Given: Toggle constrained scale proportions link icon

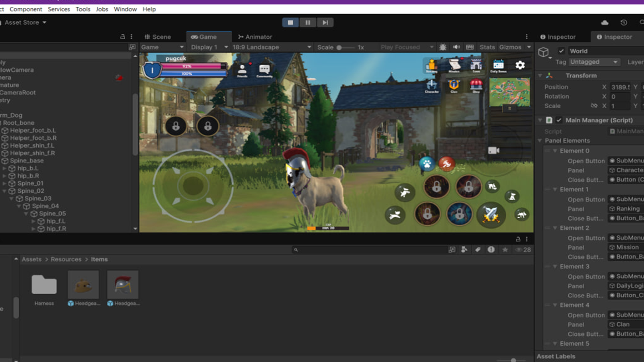Looking at the screenshot, I should pos(594,106).
